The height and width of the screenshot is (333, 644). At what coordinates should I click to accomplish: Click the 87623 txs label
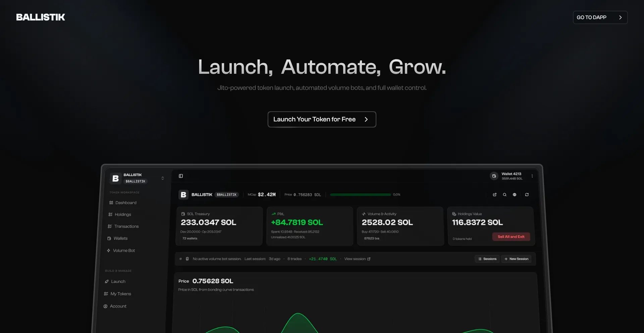372,238
